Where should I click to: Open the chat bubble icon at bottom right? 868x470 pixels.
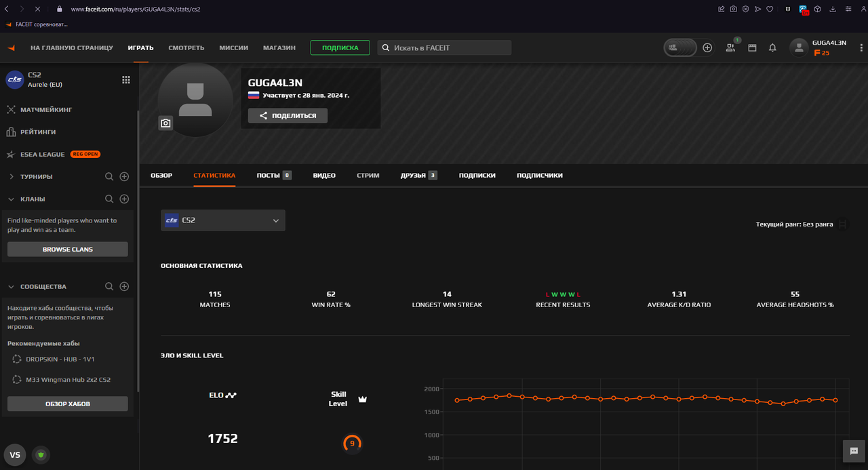[854, 451]
